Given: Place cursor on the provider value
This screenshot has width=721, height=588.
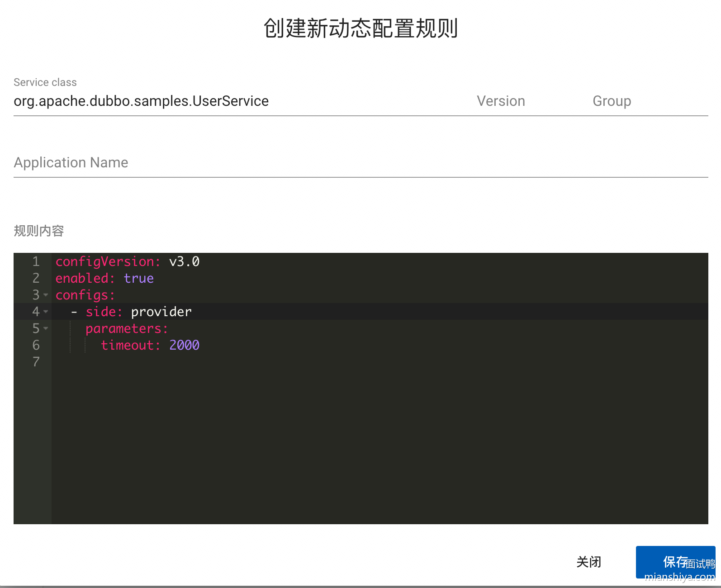Looking at the screenshot, I should [x=161, y=312].
